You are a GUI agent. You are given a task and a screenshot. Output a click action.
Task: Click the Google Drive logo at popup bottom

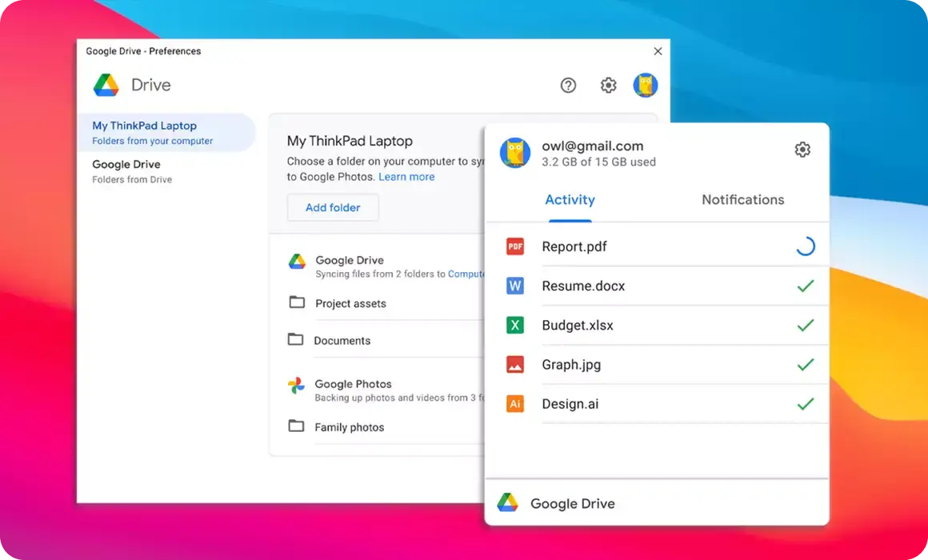point(507,503)
